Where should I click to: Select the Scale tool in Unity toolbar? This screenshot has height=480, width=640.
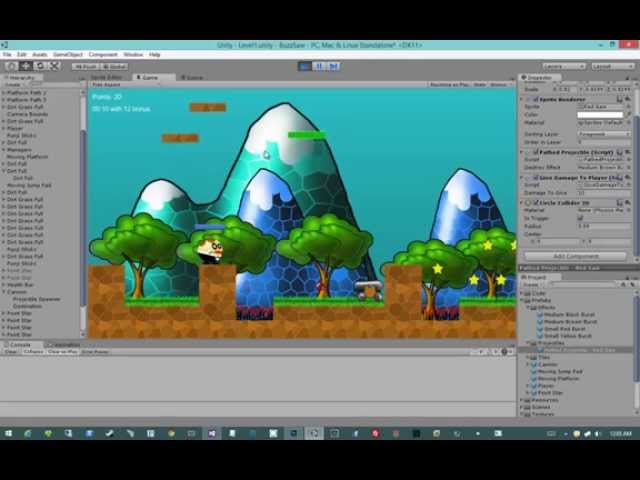pyautogui.click(x=55, y=66)
